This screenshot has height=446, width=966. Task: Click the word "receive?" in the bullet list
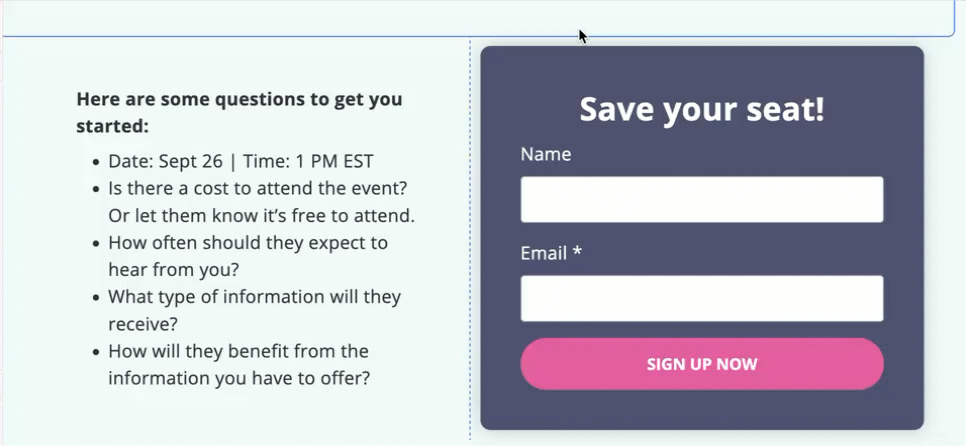click(x=142, y=324)
